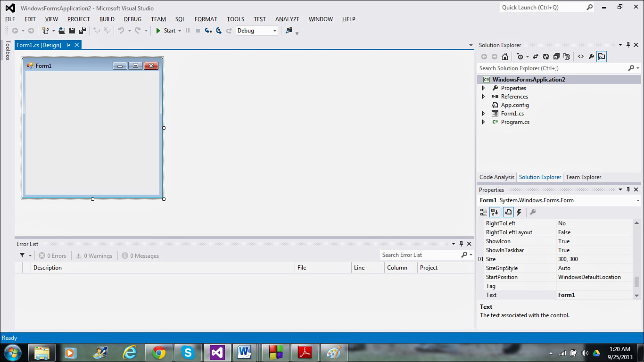
Task: Toggle auto-hide pin on Solution Explorer
Action: tap(628, 45)
